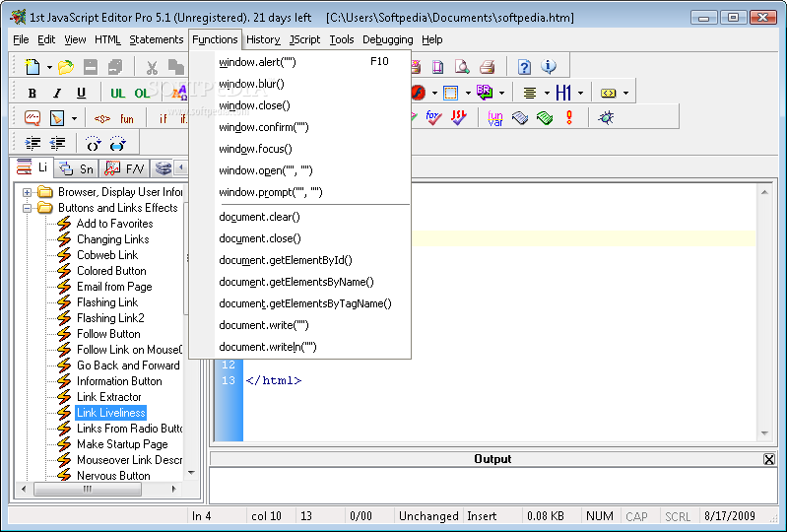Click the New document icon
Viewport: 787px width, 532px height.
[33, 66]
